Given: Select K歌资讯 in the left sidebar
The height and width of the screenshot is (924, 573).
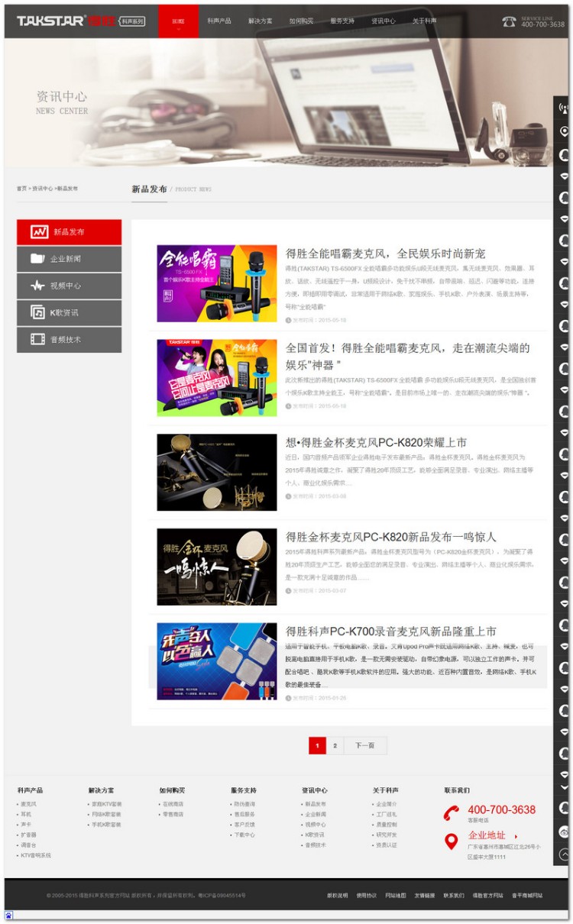Looking at the screenshot, I should (69, 312).
